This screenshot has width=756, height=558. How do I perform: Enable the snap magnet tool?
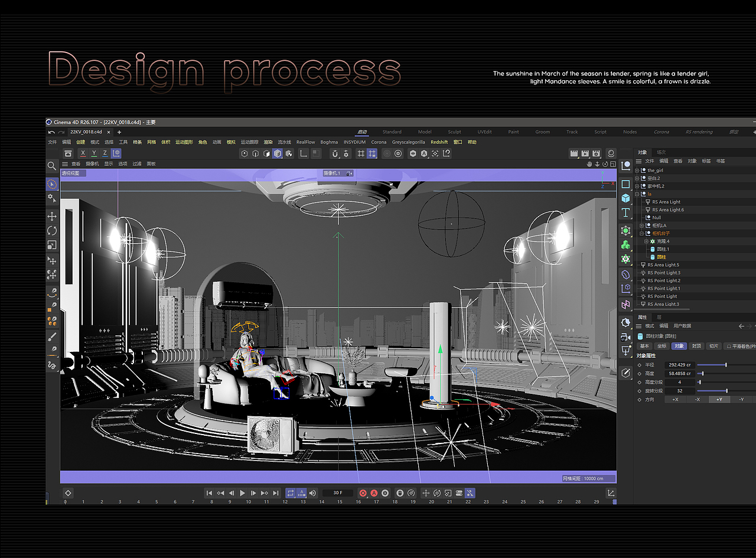(335, 154)
